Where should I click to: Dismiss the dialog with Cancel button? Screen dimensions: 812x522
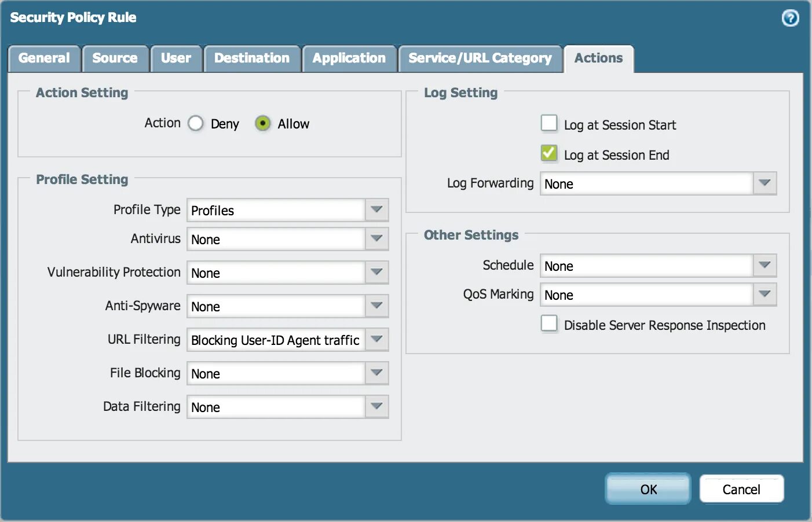pyautogui.click(x=741, y=489)
